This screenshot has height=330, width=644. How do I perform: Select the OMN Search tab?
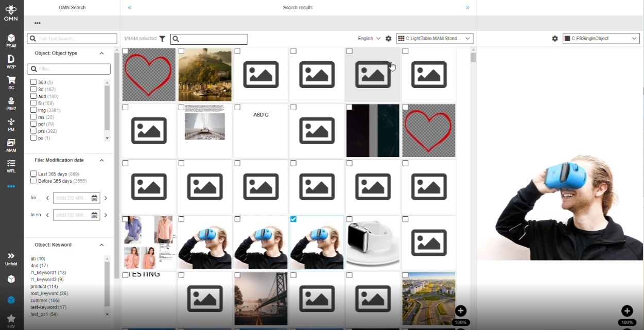72,8
